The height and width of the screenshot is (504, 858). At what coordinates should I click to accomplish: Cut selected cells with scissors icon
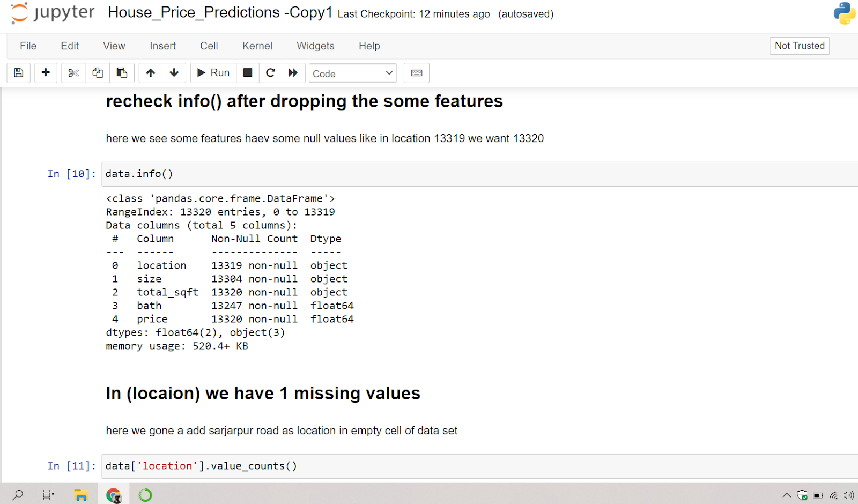click(73, 73)
